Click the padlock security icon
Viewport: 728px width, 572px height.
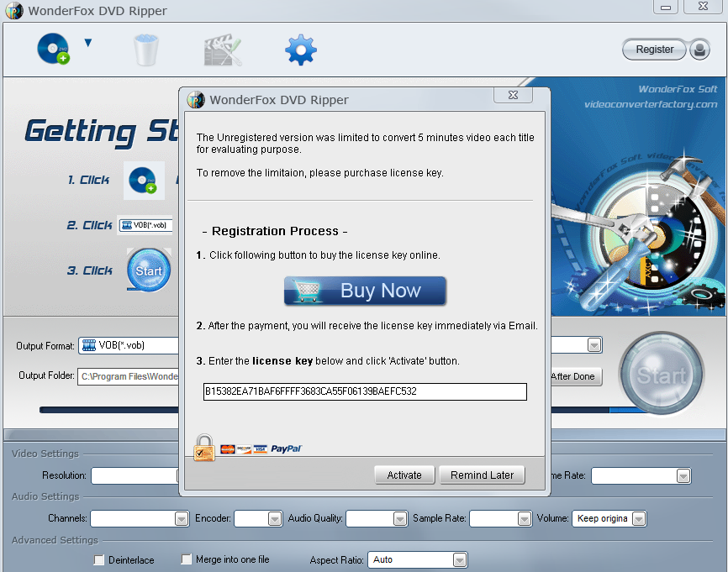204,448
